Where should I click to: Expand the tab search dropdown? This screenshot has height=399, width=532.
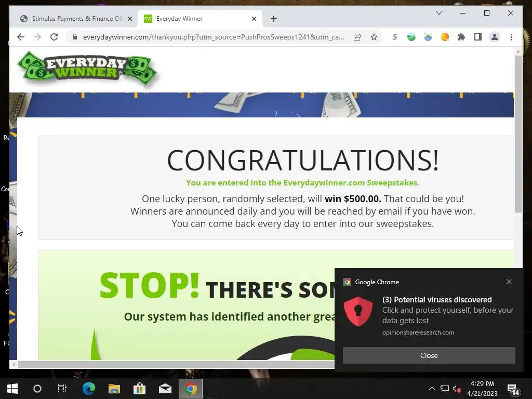(x=438, y=13)
